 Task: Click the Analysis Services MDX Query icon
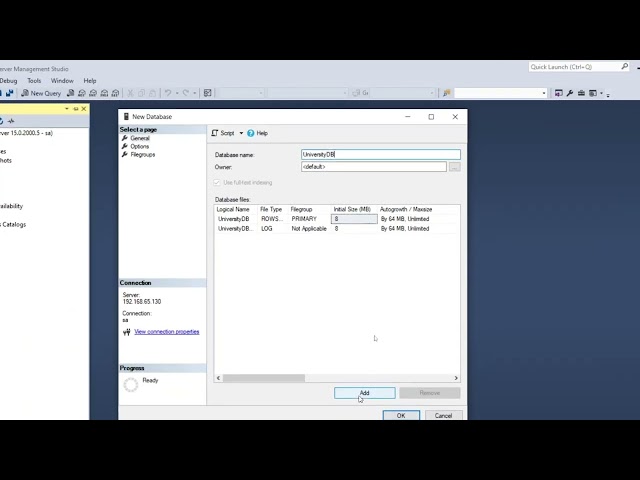(82, 93)
